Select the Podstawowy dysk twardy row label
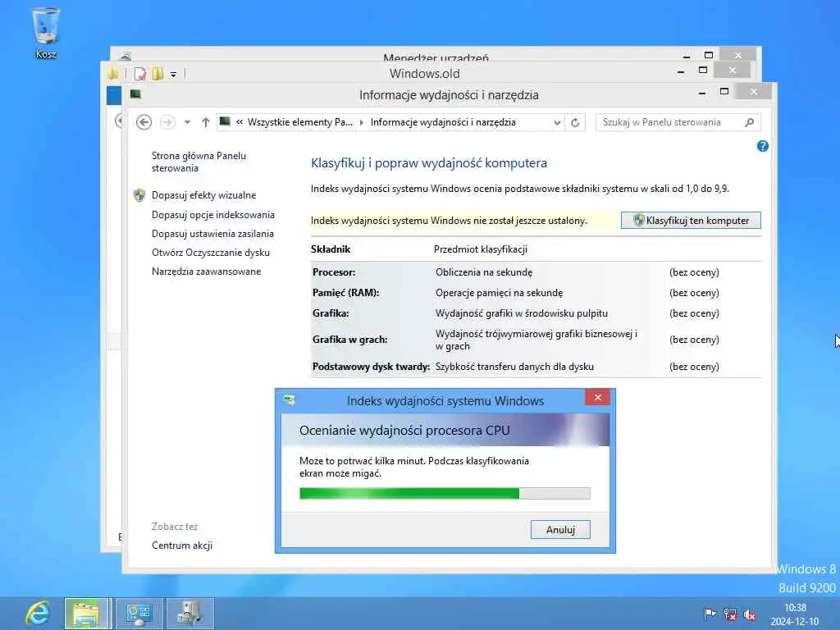This screenshot has height=630, width=840. click(371, 367)
